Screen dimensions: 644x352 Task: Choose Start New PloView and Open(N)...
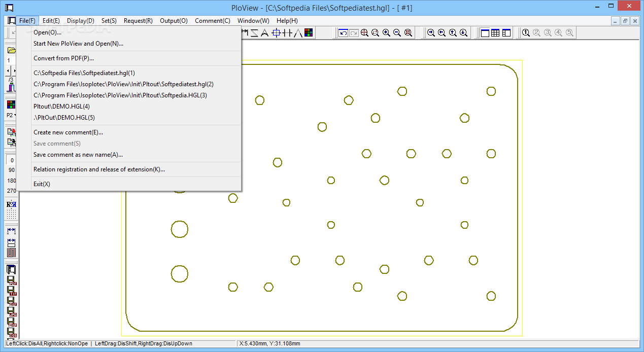129,44
